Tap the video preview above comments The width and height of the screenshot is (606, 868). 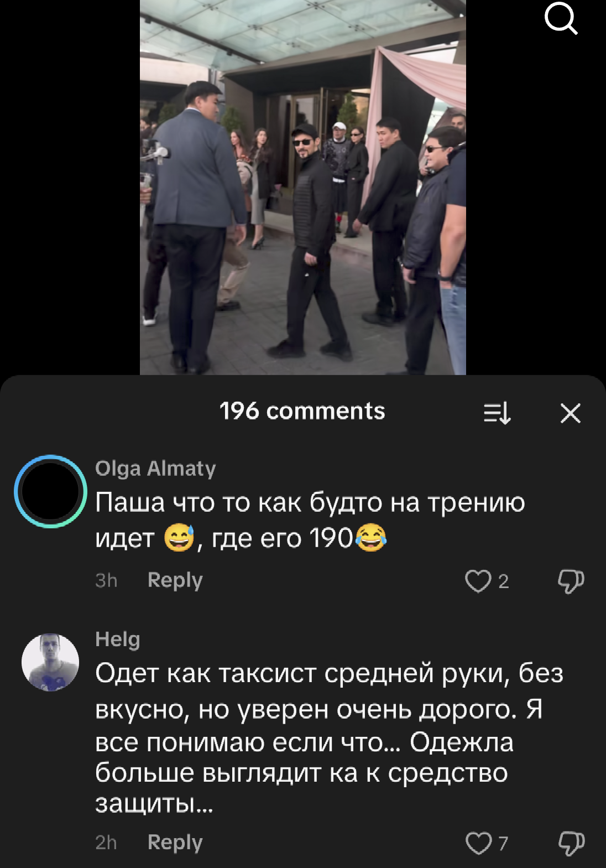pos(303,188)
